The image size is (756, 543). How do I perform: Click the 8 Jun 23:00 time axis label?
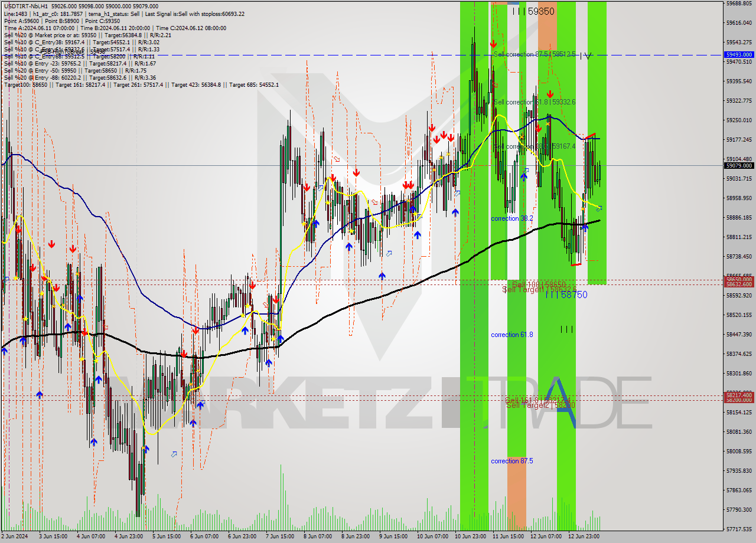(x=356, y=537)
